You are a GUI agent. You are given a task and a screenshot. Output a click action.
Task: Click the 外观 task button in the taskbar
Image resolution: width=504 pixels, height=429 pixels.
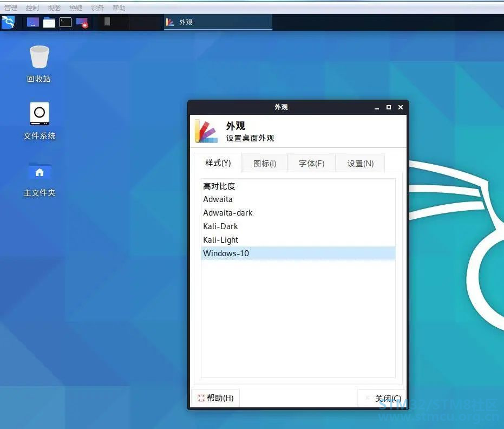pos(217,22)
